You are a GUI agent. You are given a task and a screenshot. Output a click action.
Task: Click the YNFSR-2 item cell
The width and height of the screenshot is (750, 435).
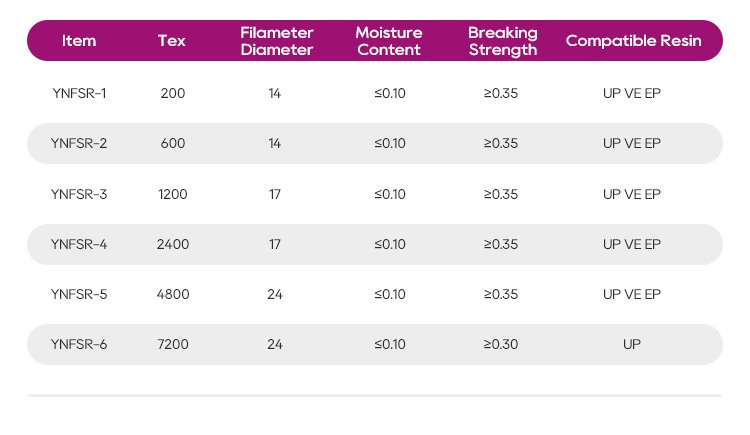pyautogui.click(x=79, y=143)
